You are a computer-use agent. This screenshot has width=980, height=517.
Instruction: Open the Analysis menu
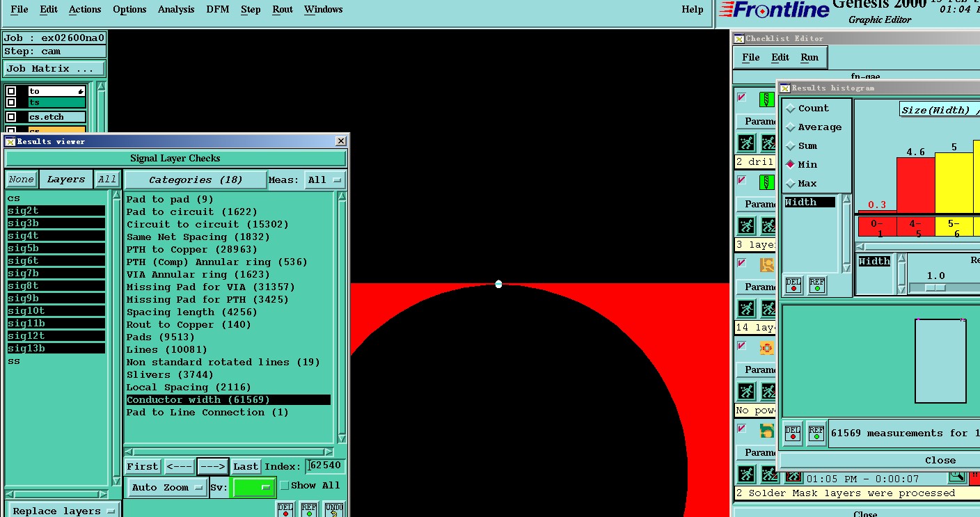(x=176, y=10)
